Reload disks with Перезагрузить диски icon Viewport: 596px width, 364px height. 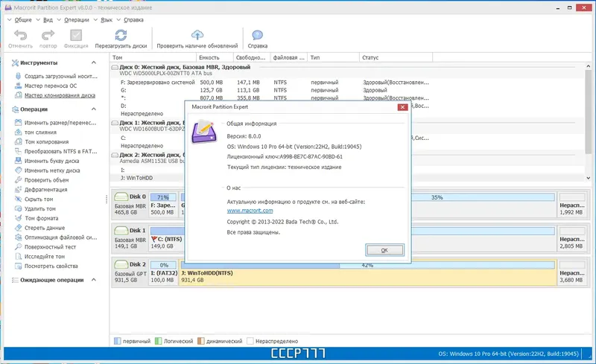[121, 35]
